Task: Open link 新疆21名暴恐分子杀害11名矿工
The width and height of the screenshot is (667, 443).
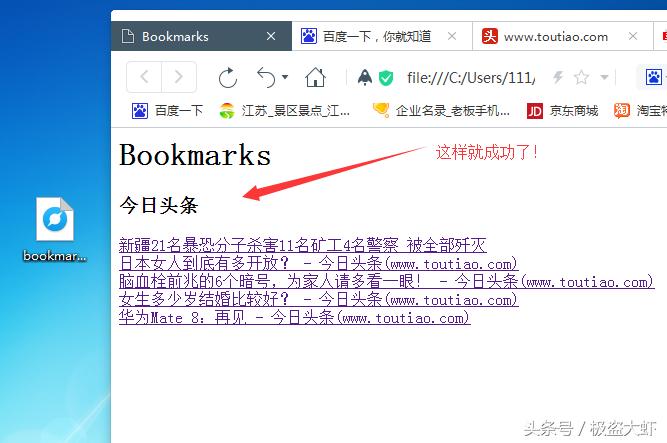Action: tap(302, 245)
